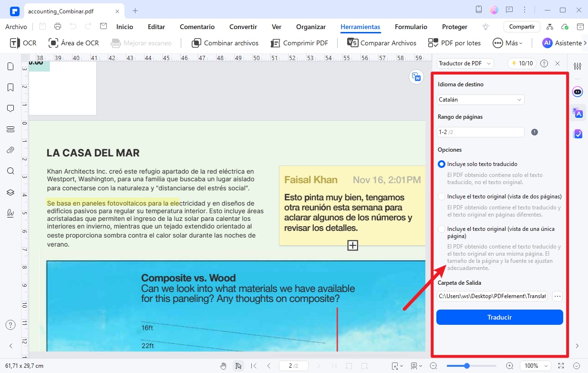Open the page layout view dropdown
This screenshot has height=373, width=588.
tap(416, 366)
